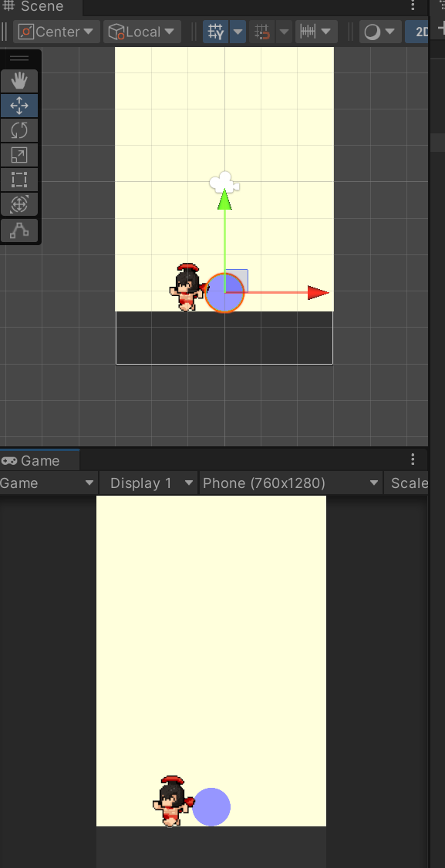The height and width of the screenshot is (868, 445).
Task: Toggle grid visibility in Scene view
Action: (216, 32)
